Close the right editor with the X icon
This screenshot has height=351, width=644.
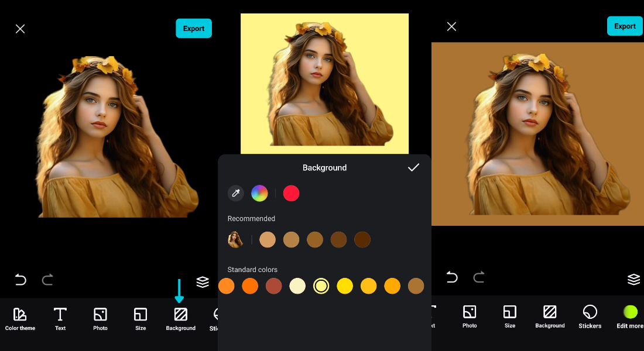[x=451, y=27]
